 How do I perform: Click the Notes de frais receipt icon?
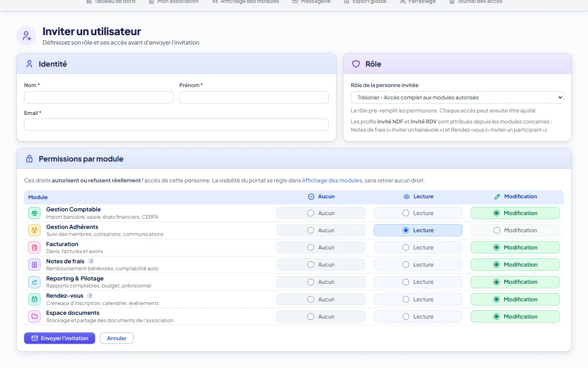click(x=34, y=265)
